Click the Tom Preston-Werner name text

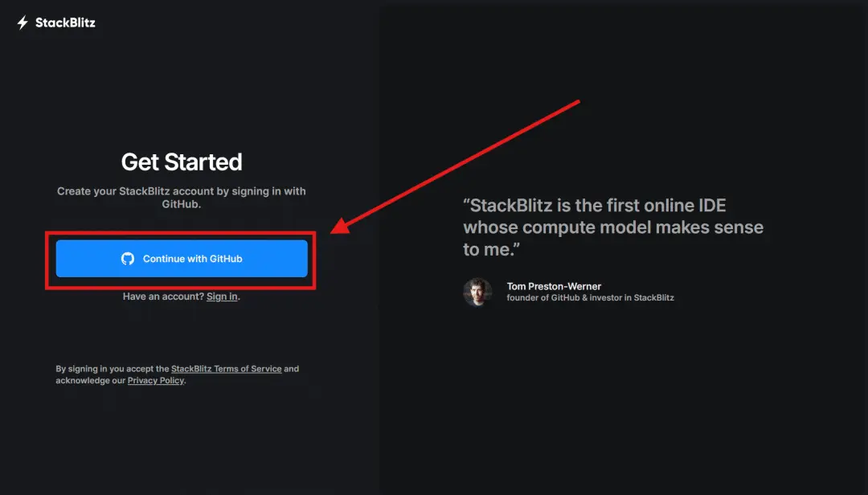[554, 286]
